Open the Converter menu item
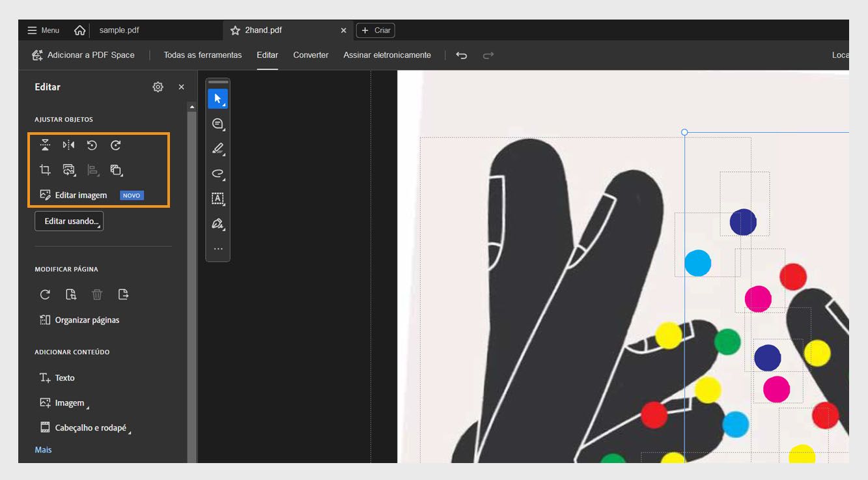Viewport: 868px width, 480px height. coord(311,55)
